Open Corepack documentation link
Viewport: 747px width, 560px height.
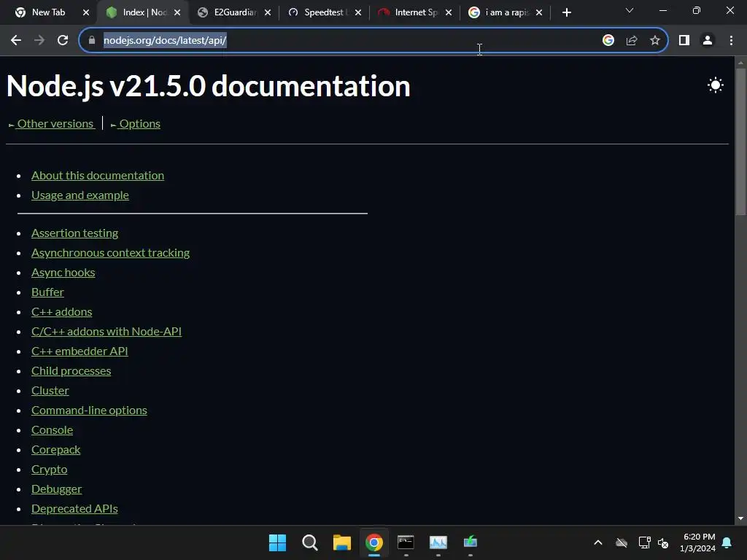pos(55,450)
